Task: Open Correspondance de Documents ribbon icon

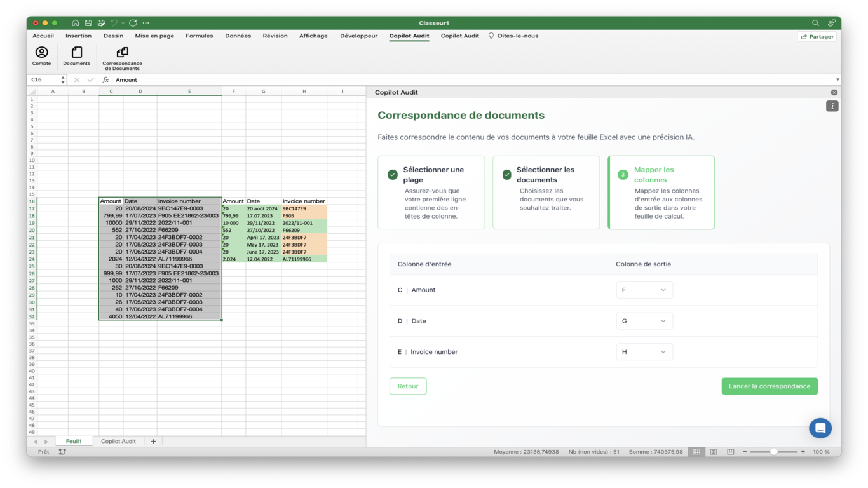Action: click(x=122, y=58)
